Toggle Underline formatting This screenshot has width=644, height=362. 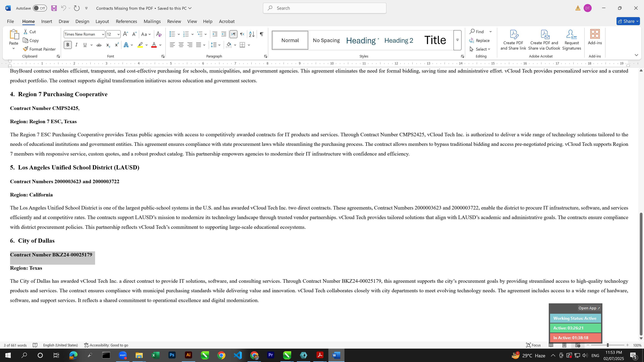pyautogui.click(x=85, y=45)
